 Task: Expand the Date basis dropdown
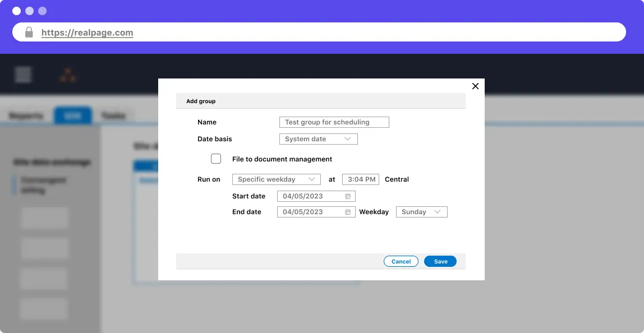318,139
